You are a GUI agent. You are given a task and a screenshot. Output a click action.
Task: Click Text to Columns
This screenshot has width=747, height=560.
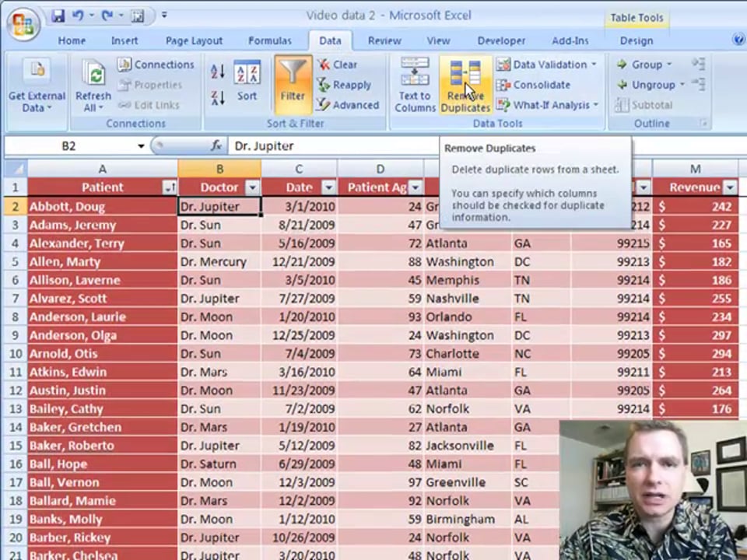(415, 85)
